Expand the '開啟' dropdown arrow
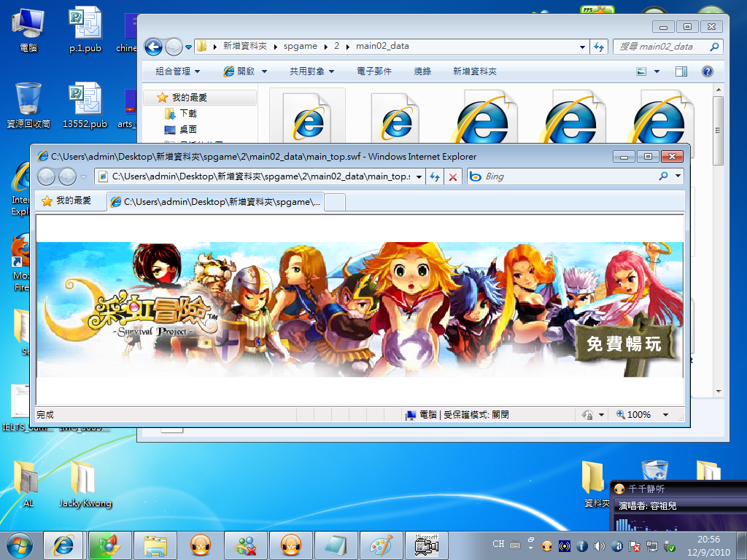 264,71
